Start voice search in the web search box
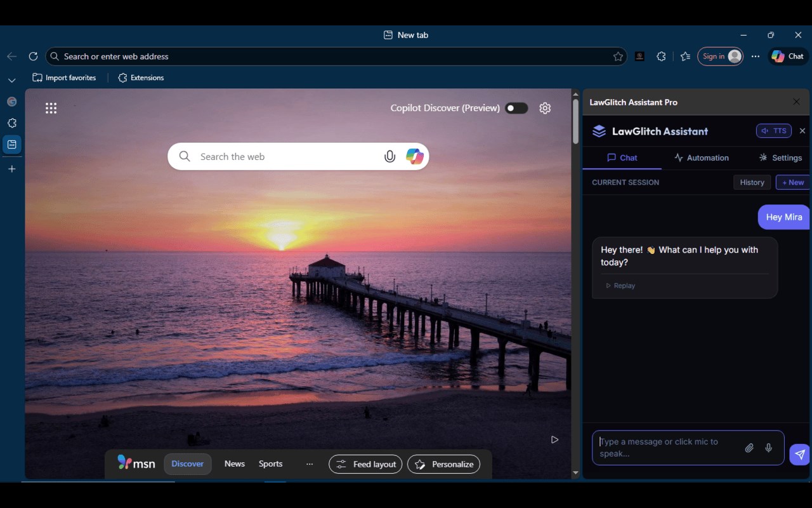Image resolution: width=812 pixels, height=508 pixels. click(x=390, y=156)
